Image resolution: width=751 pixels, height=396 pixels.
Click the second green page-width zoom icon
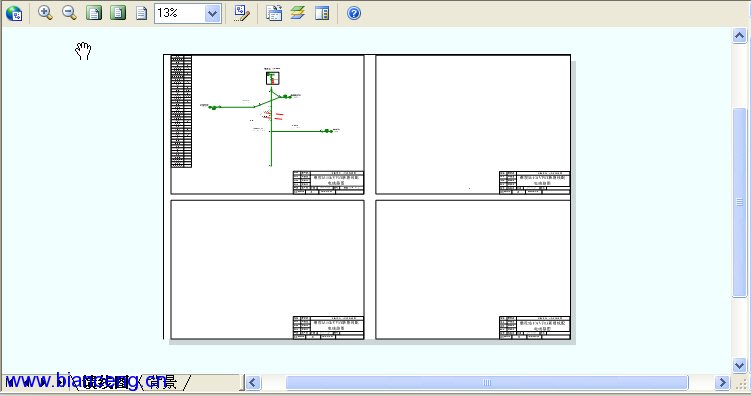pyautogui.click(x=118, y=13)
